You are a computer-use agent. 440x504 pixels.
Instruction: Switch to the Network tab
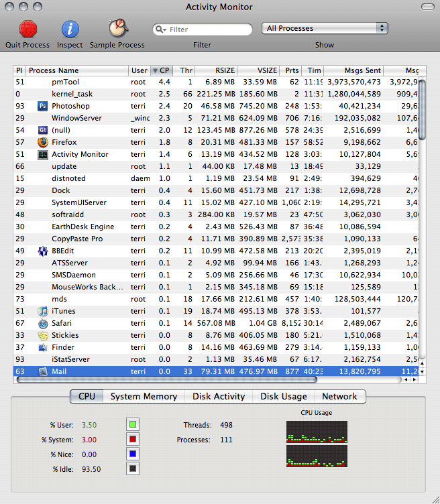click(x=340, y=396)
